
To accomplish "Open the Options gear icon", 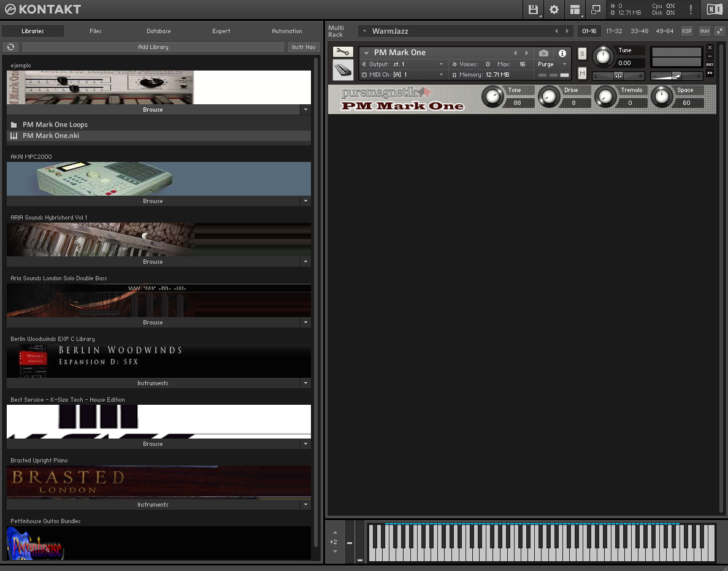I will coord(554,10).
